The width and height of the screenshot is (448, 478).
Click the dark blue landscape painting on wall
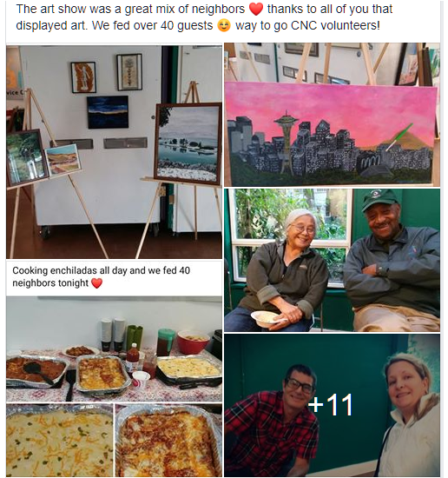[x=108, y=112]
